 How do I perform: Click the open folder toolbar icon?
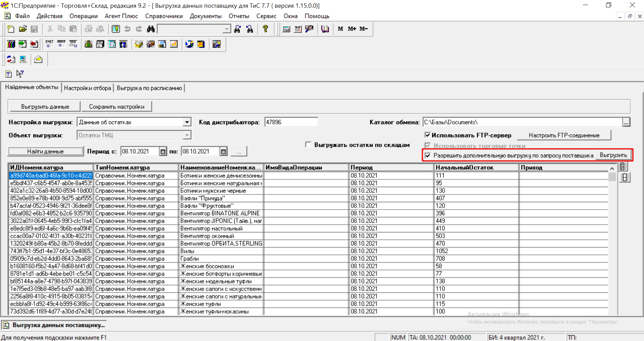tap(22, 29)
